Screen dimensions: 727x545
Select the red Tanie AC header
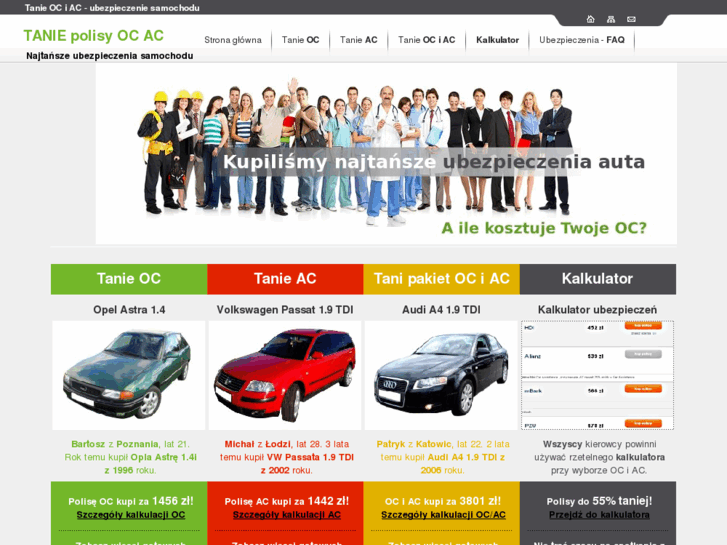point(285,279)
